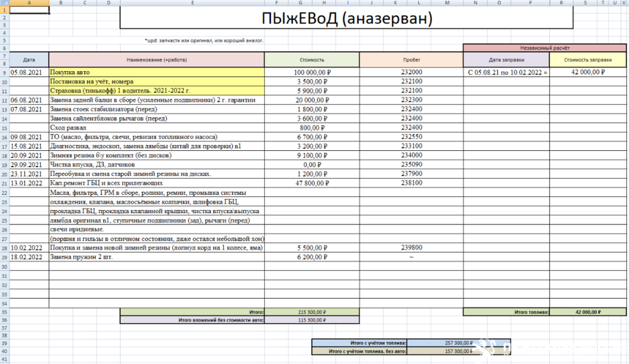The height and width of the screenshot is (364, 629).
Task: Select row 9 header
Action: pos(4,72)
